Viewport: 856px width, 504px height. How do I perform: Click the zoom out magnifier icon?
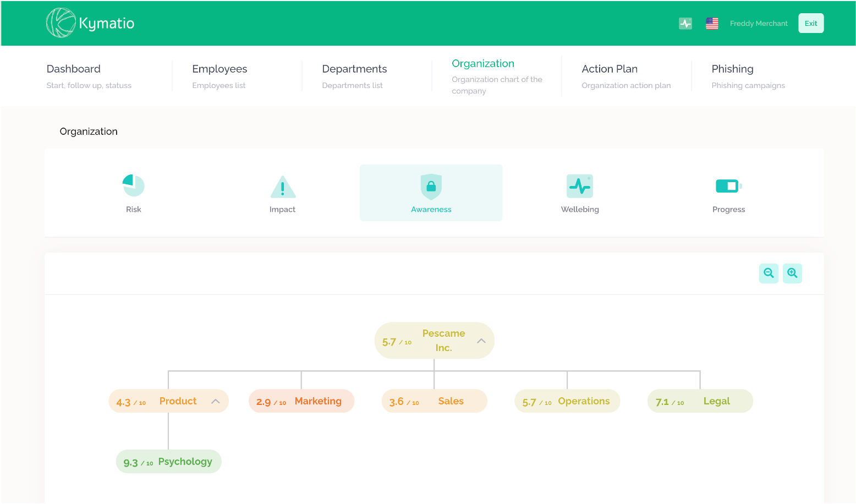click(x=769, y=273)
